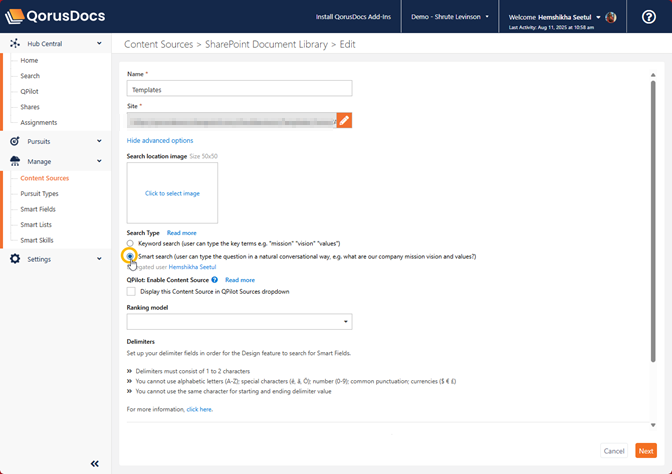Open the Ranking model dropdown
672x474 pixels.
(x=239, y=322)
